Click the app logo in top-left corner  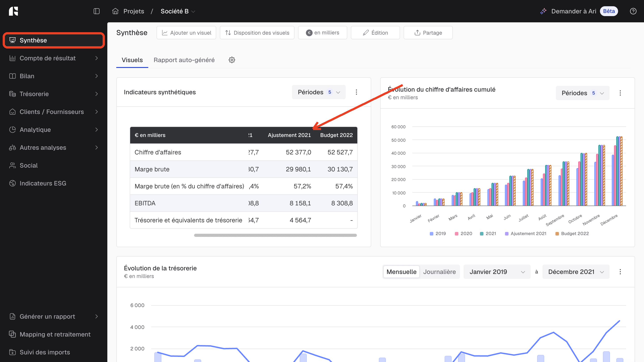tap(13, 11)
